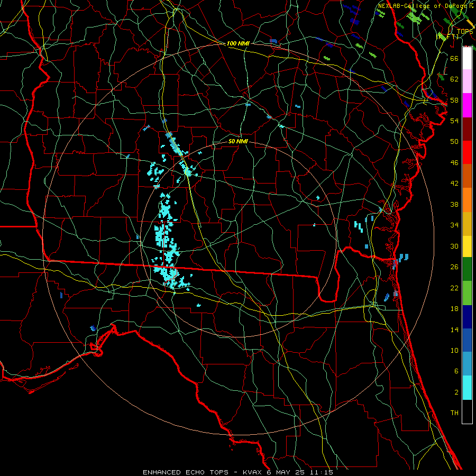Click the black TH swatch in the legend
This screenshot has width=476, height=476.
coord(467,411)
